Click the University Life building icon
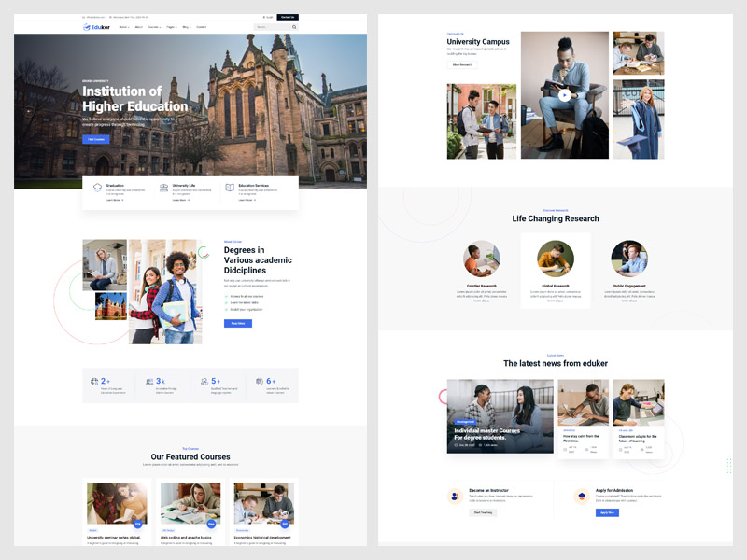 (x=164, y=188)
